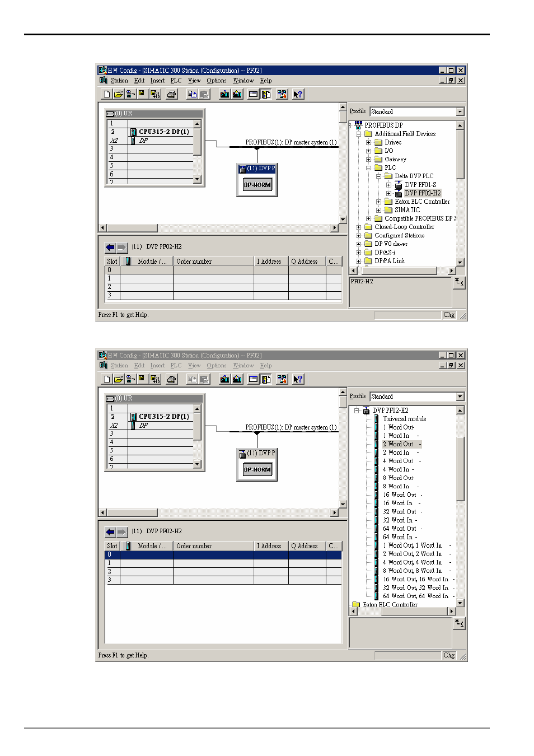The width and height of the screenshot is (534, 756).
Task: Open the PLC menu in upper window
Action: (176, 81)
